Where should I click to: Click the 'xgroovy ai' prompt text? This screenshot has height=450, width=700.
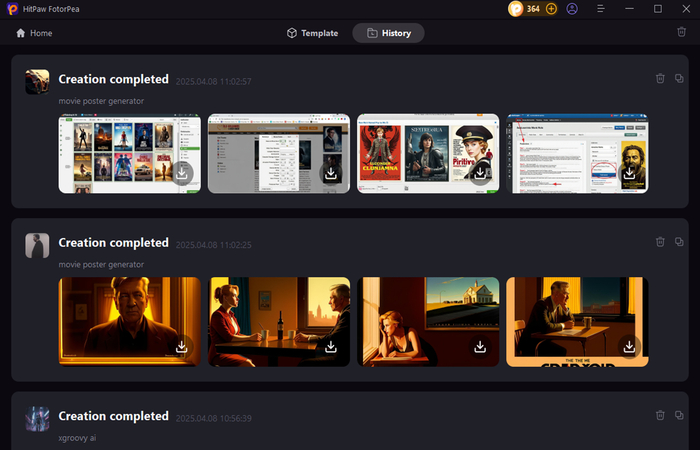point(77,438)
